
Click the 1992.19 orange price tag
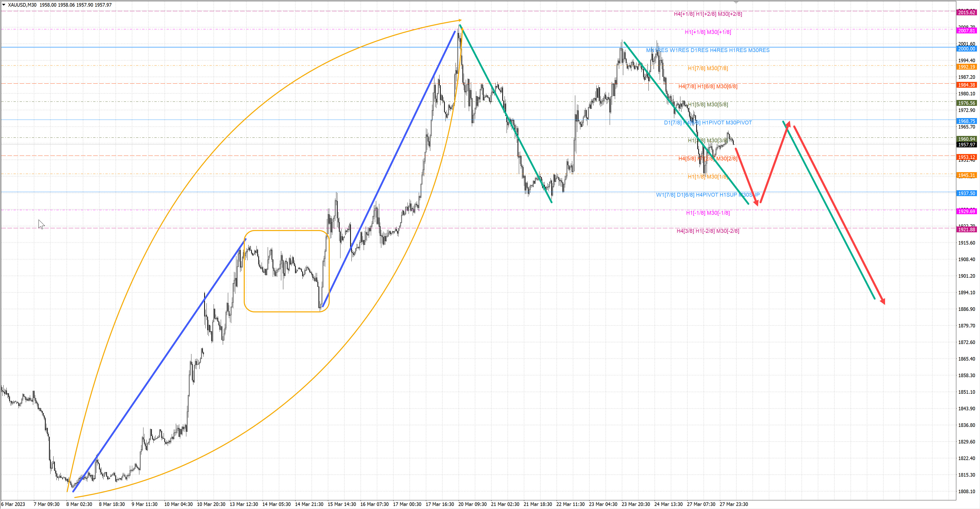pyautogui.click(x=967, y=67)
